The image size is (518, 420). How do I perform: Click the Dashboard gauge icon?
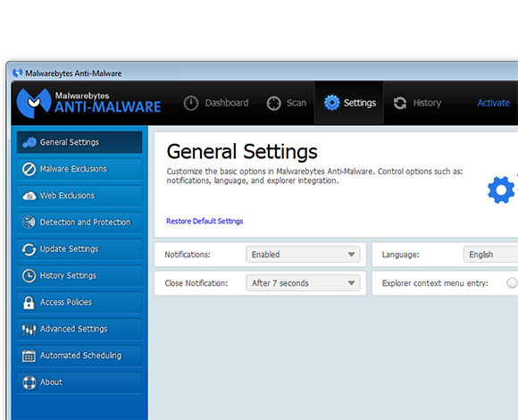point(191,103)
